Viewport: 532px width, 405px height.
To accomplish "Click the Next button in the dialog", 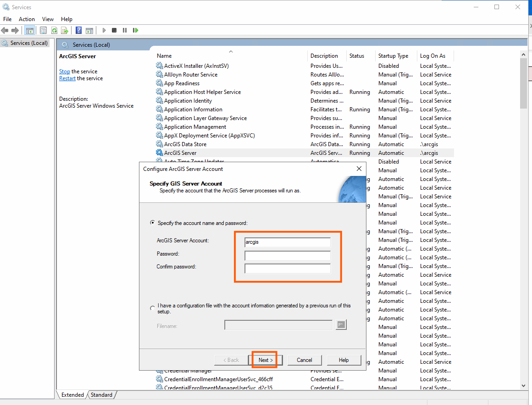I will coord(266,360).
